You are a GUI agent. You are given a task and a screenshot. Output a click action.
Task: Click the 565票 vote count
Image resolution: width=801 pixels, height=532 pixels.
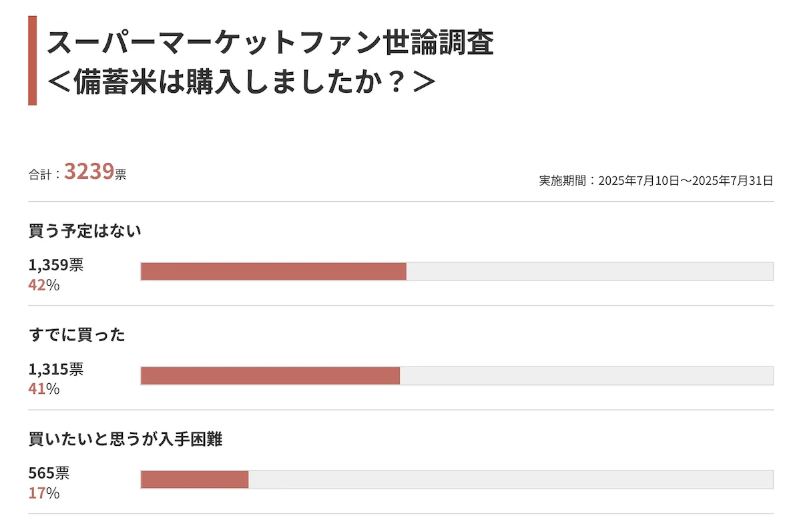(49, 473)
